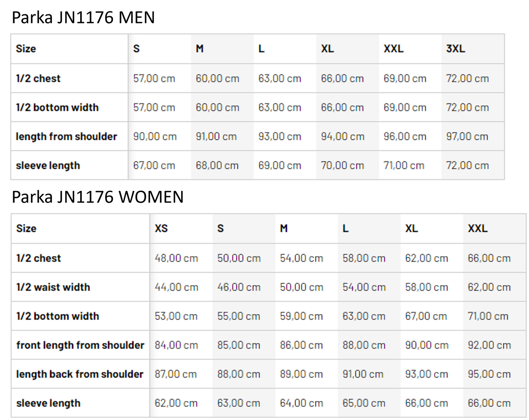Click the 44,00 cm waist width cell
Image resolution: width=529 pixels, height=420 pixels.
pos(176,287)
